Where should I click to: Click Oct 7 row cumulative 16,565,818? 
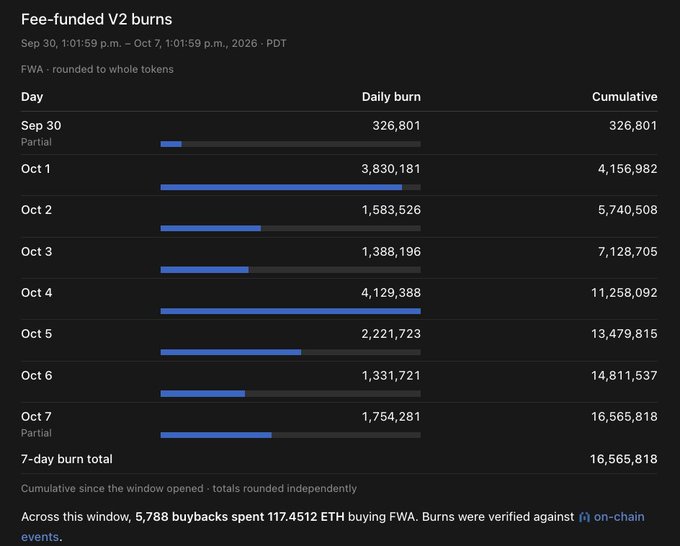(x=624, y=417)
